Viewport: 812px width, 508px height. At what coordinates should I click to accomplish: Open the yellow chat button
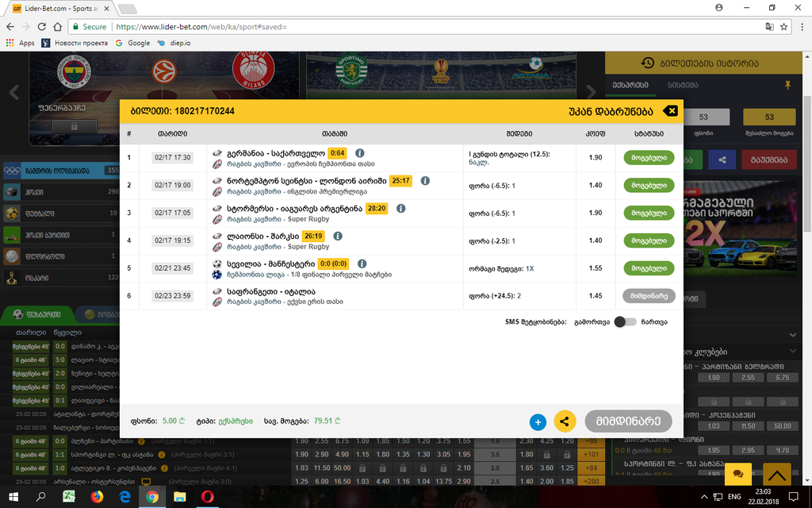(738, 474)
